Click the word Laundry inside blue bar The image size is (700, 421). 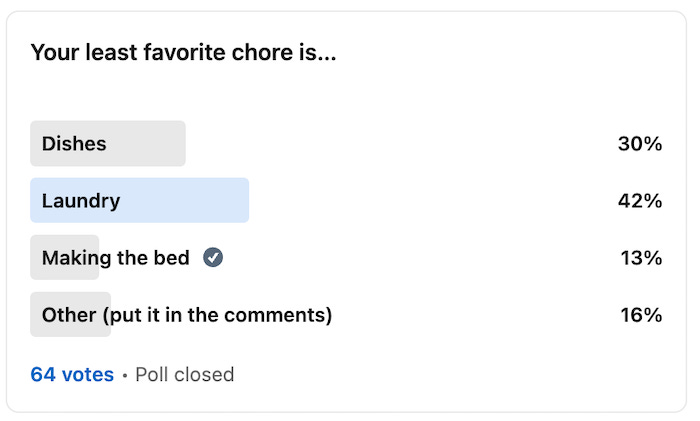pos(81,201)
